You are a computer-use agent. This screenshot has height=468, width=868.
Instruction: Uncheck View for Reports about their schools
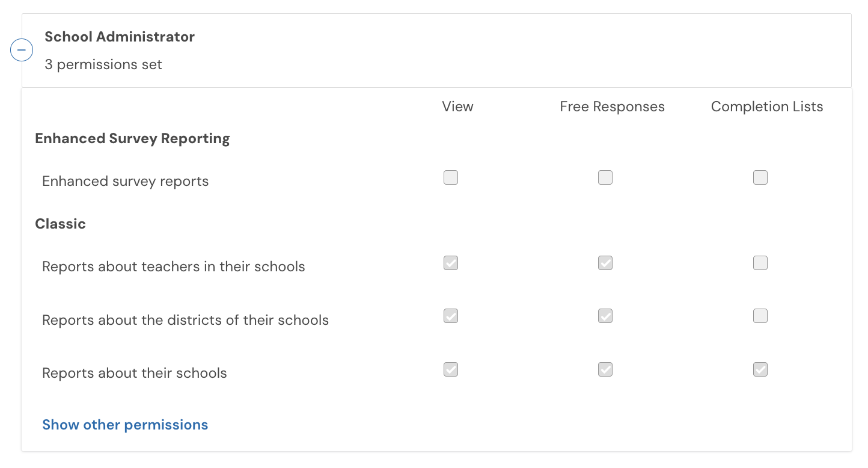pyautogui.click(x=451, y=369)
